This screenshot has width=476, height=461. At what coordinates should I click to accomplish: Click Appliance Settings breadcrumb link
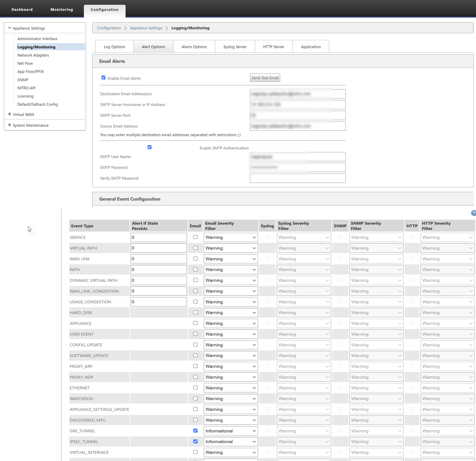tap(146, 28)
